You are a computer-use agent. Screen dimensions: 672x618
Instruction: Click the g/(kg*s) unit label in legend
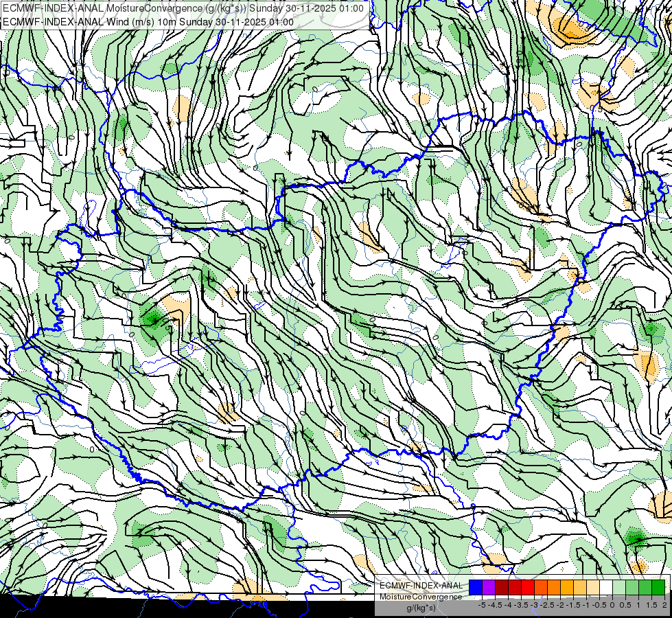(x=421, y=608)
